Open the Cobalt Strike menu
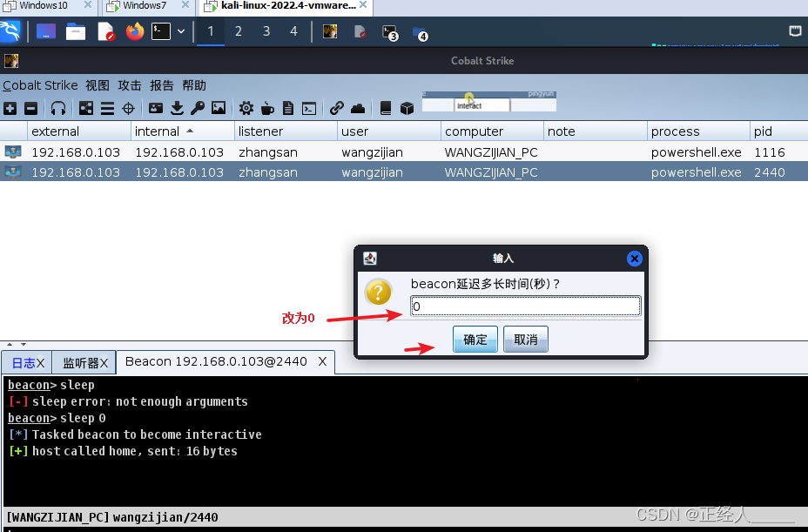 [x=40, y=85]
